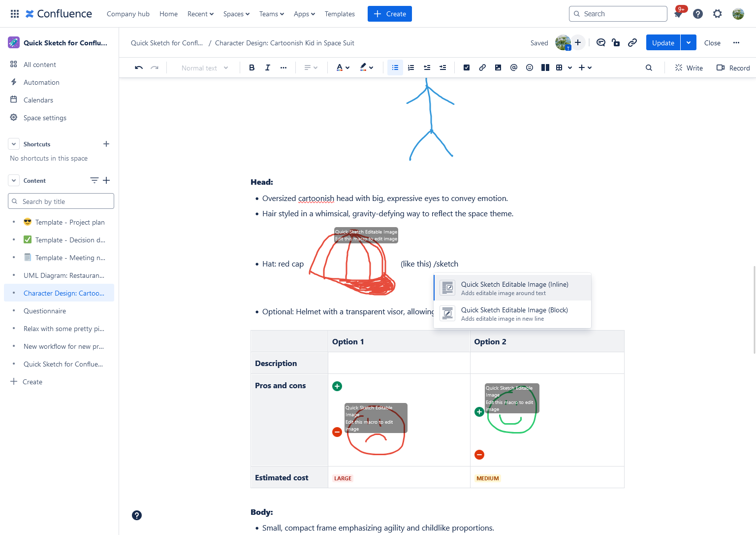Screen dimensions: 756x535
Task: Select the red cap sketch image
Action: tap(352, 263)
